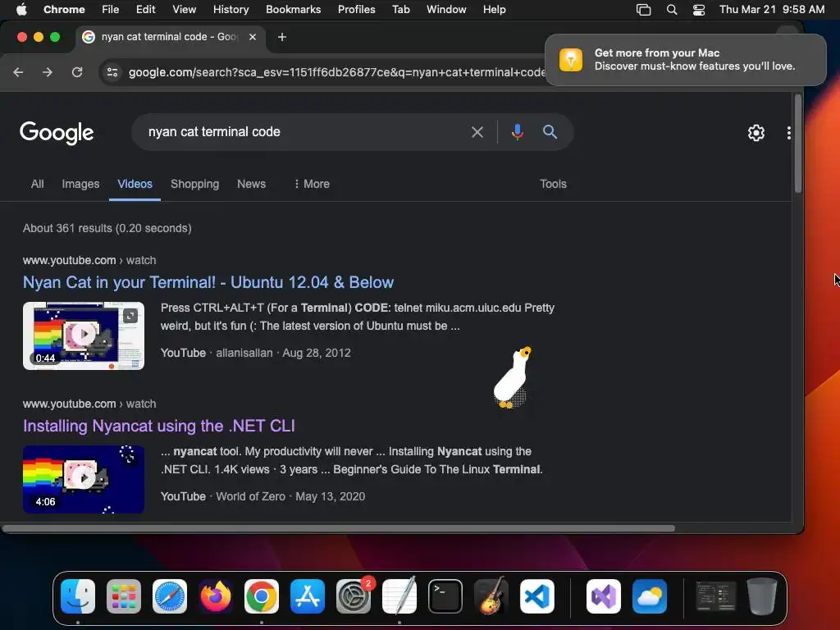Open the Help menu

point(494,9)
